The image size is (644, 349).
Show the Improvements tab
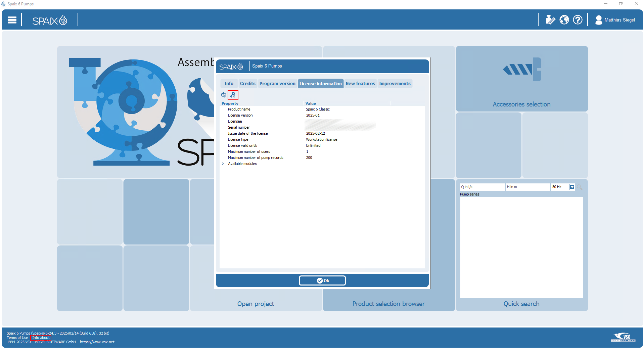[395, 84]
